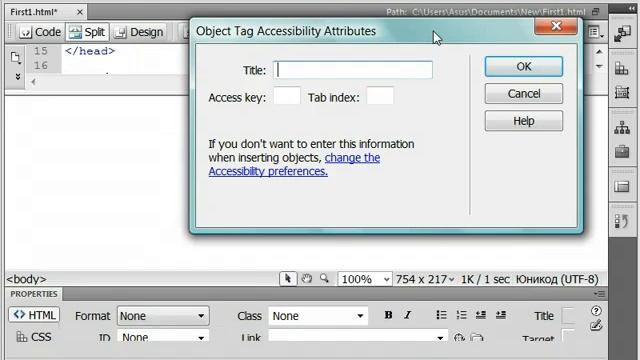This screenshot has height=360, width=640.
Task: Click the </head> code line
Action: tap(90, 51)
